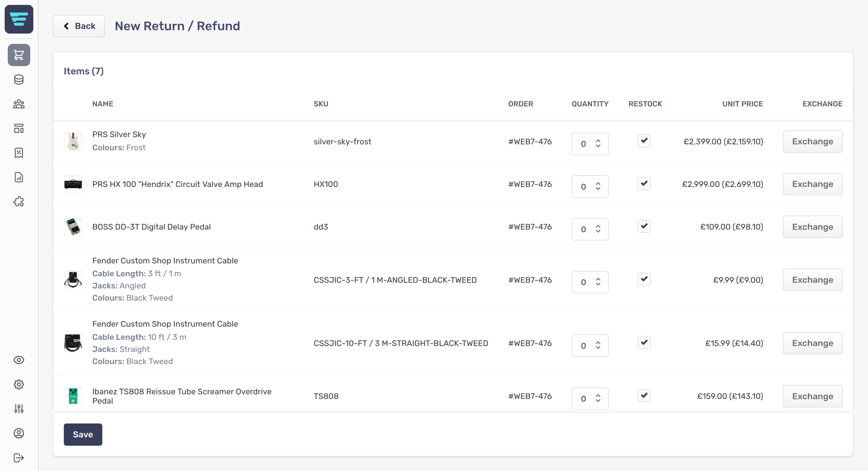The width and height of the screenshot is (868, 471).
Task: Click quantity stepper arrows for 10 ft cable
Action: click(x=598, y=346)
